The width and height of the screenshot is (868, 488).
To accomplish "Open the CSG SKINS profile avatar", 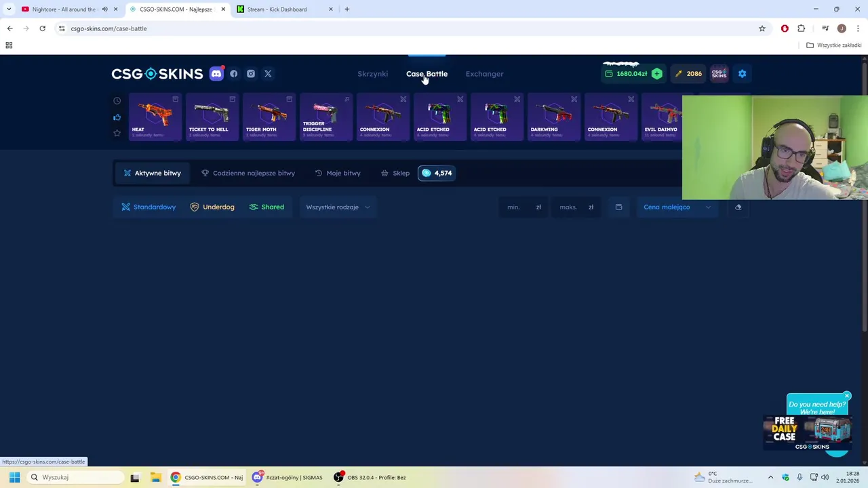I will point(719,74).
